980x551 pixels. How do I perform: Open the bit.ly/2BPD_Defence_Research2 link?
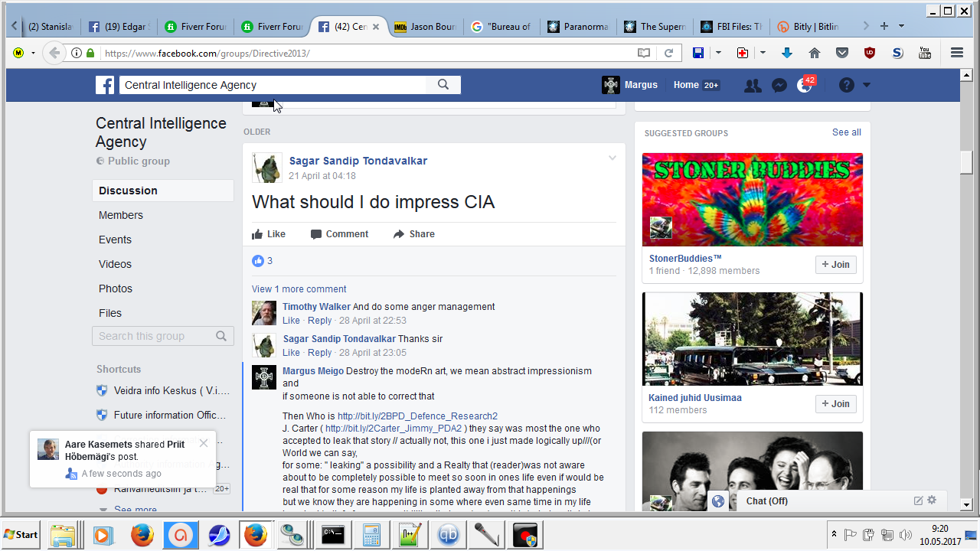click(418, 416)
